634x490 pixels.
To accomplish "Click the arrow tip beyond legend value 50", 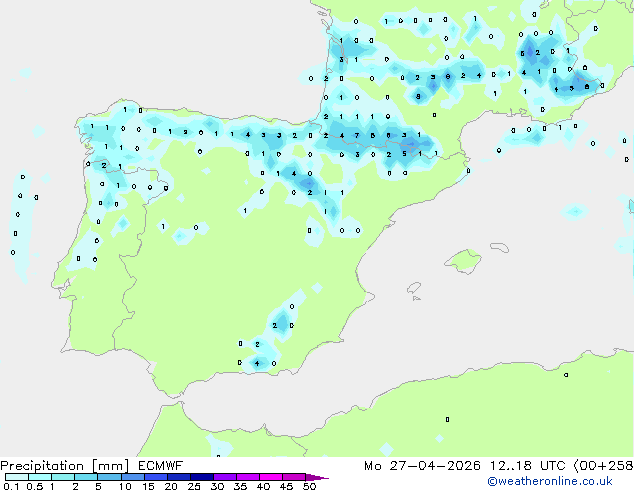I will tap(317, 477).
